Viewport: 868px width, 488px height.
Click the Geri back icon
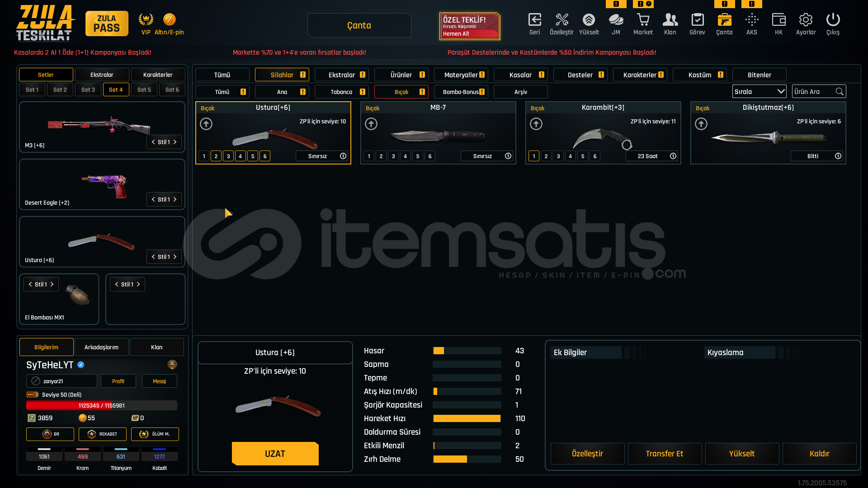[x=534, y=20]
